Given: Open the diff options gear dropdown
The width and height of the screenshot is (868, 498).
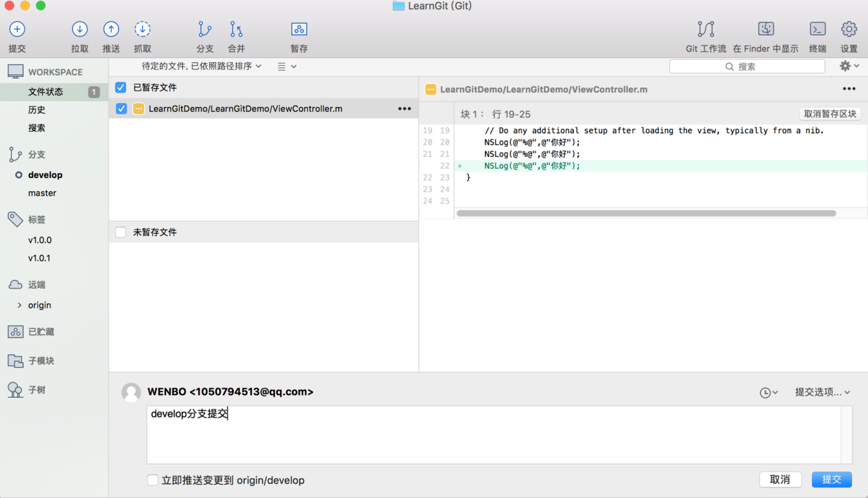Looking at the screenshot, I should 850,66.
